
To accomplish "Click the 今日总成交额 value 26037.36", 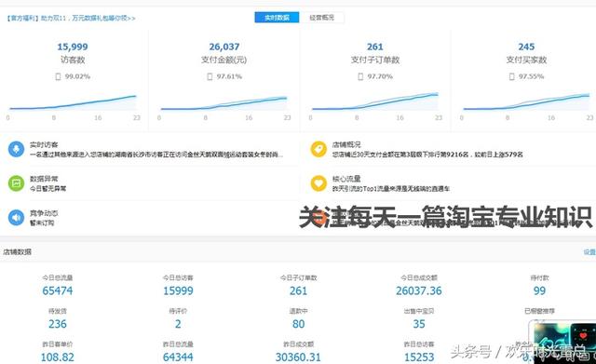I will (418, 291).
